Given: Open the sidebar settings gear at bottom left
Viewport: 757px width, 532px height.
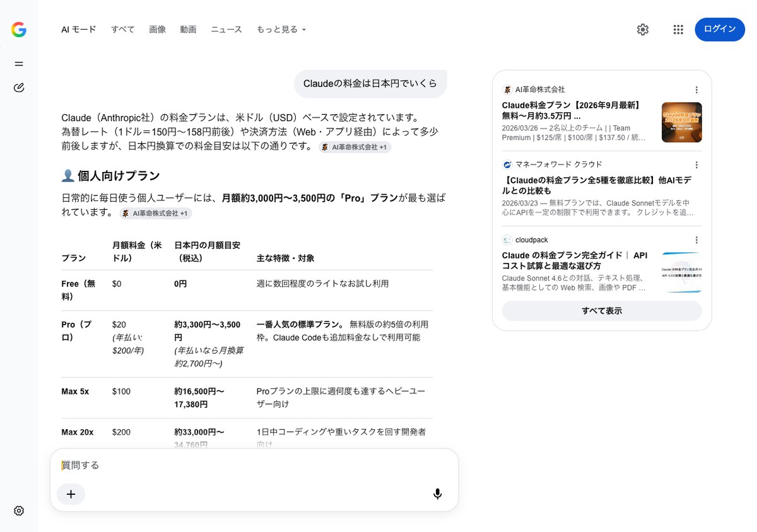Looking at the screenshot, I should click(19, 511).
